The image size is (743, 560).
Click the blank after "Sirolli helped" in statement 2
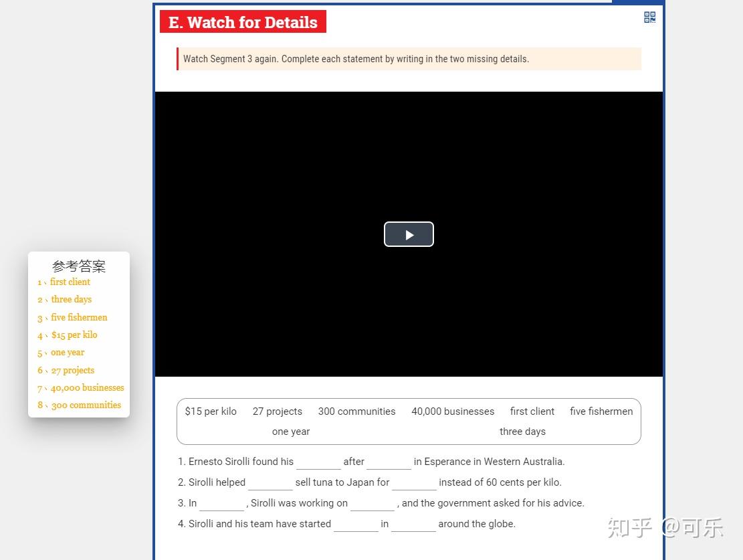point(270,482)
